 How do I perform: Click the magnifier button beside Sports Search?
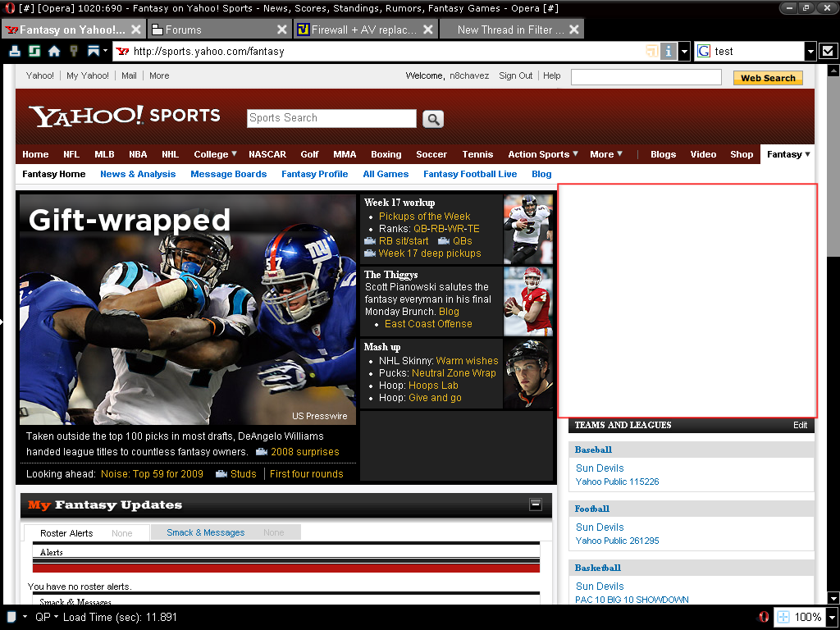[x=433, y=119]
